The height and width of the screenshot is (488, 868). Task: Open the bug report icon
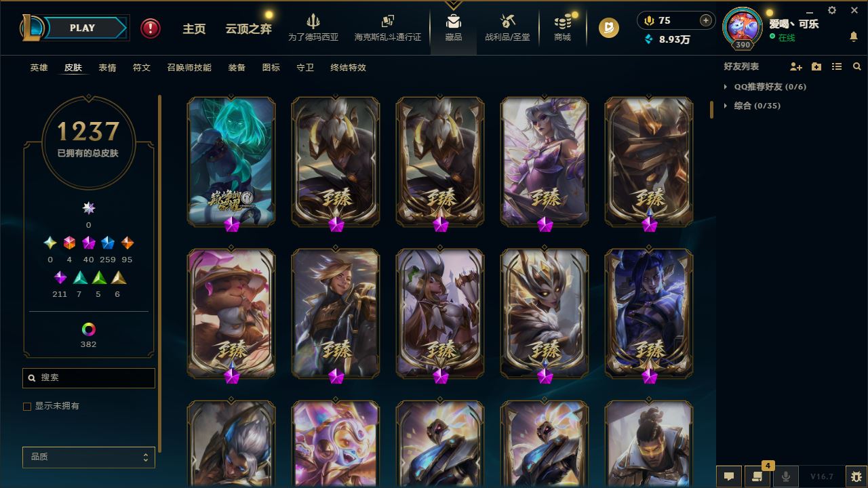856,476
